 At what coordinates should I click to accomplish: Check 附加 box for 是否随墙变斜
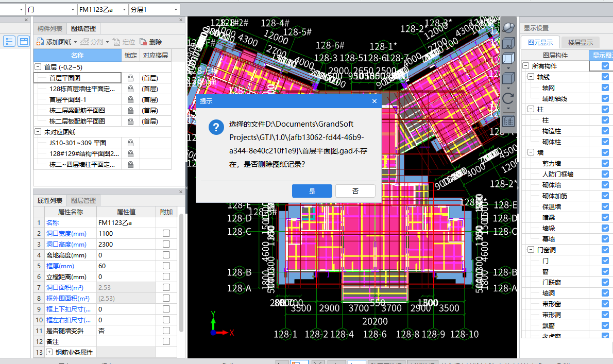(x=166, y=331)
